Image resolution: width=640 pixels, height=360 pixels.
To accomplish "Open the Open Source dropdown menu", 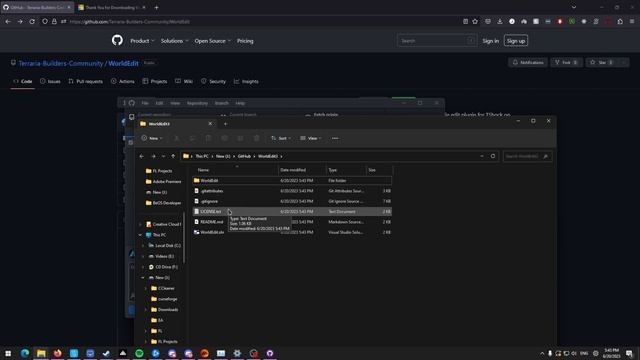I will point(213,41).
